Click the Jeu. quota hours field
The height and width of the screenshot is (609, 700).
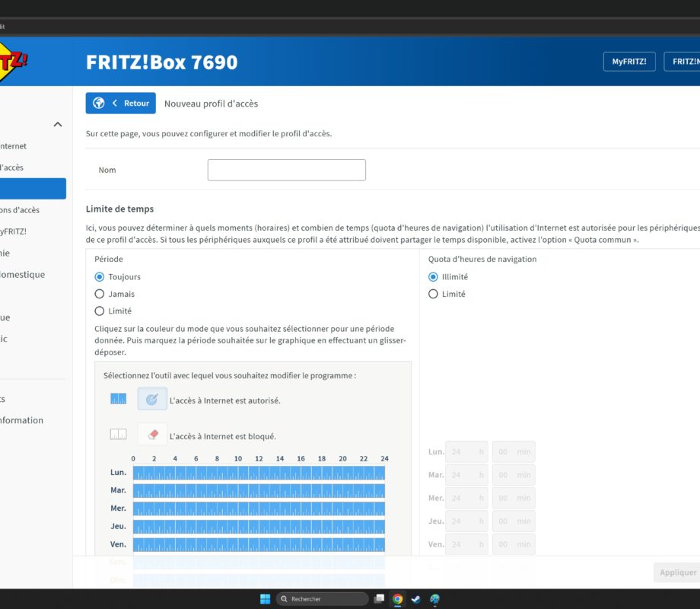point(467,521)
